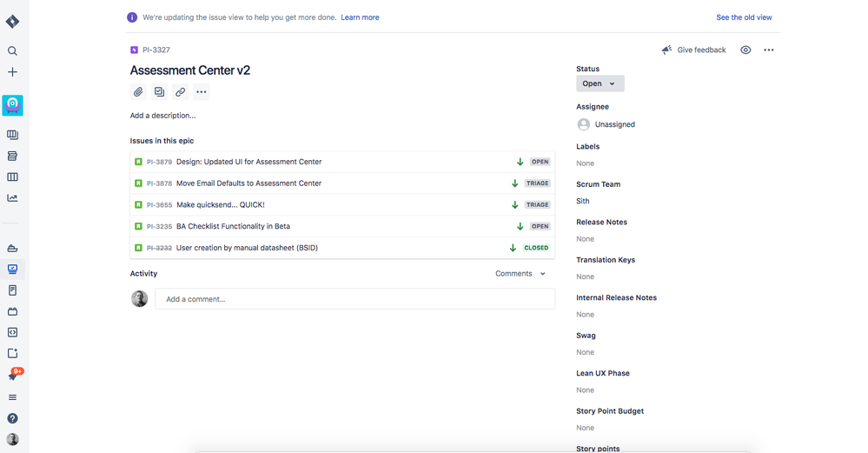Open the help question mark icon
The height and width of the screenshot is (453, 868).
[12, 418]
